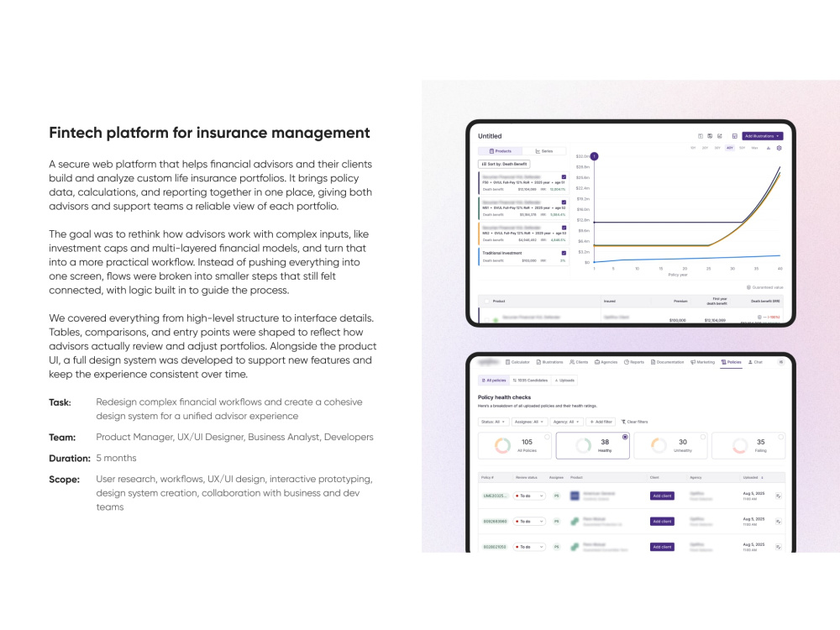Viewport: 840px width, 630px height.
Task: Switch to the Series tab
Action: (543, 151)
